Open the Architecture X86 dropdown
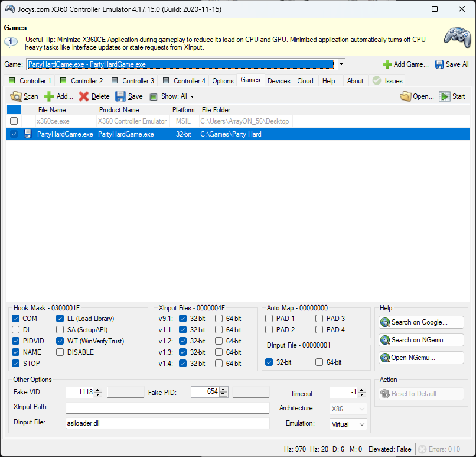Image resolution: width=476 pixels, height=457 pixels. (348, 409)
